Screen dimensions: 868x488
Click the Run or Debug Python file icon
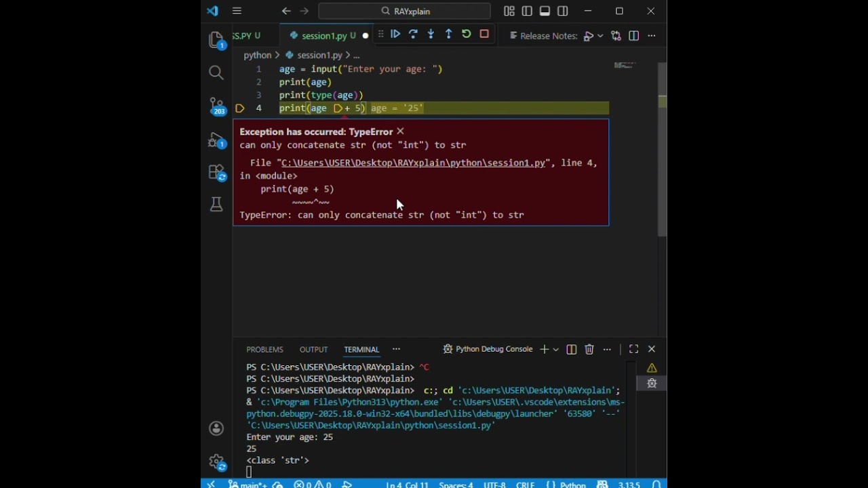(589, 36)
